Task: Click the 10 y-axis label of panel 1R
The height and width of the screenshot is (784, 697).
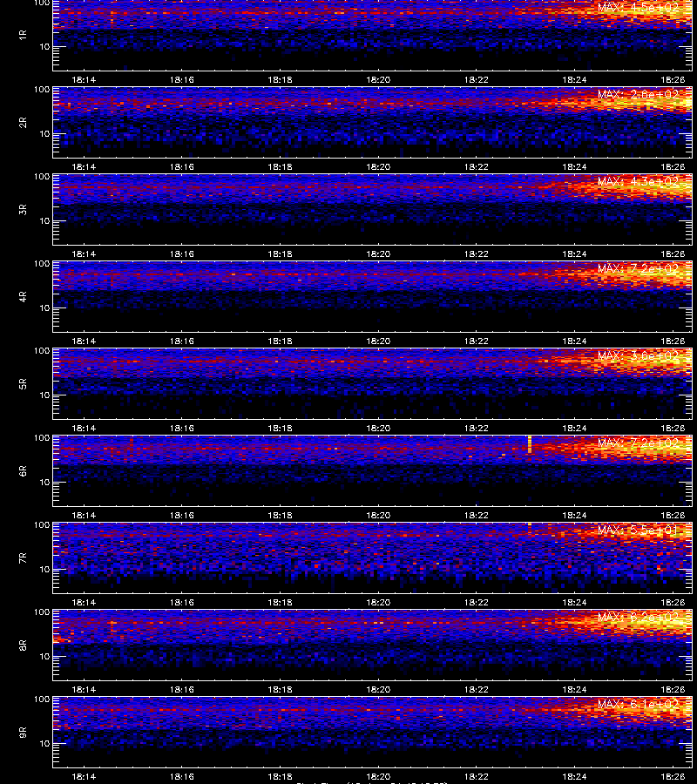Action: [x=44, y=46]
